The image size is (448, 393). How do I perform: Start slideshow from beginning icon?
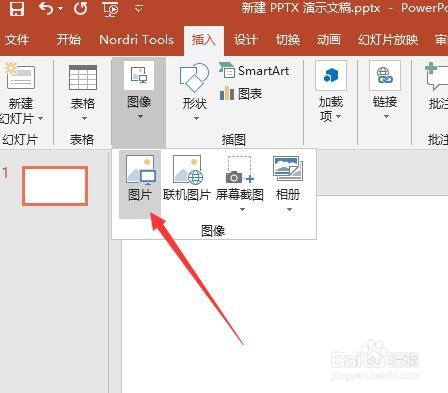coord(110,9)
